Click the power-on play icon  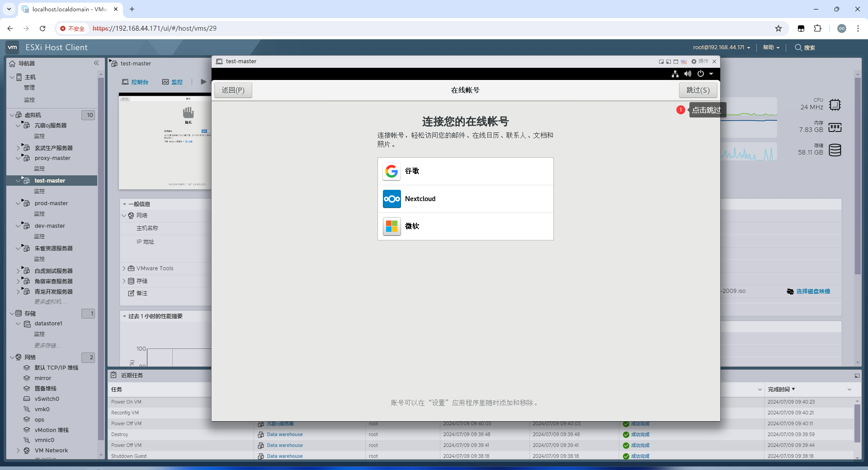203,82
